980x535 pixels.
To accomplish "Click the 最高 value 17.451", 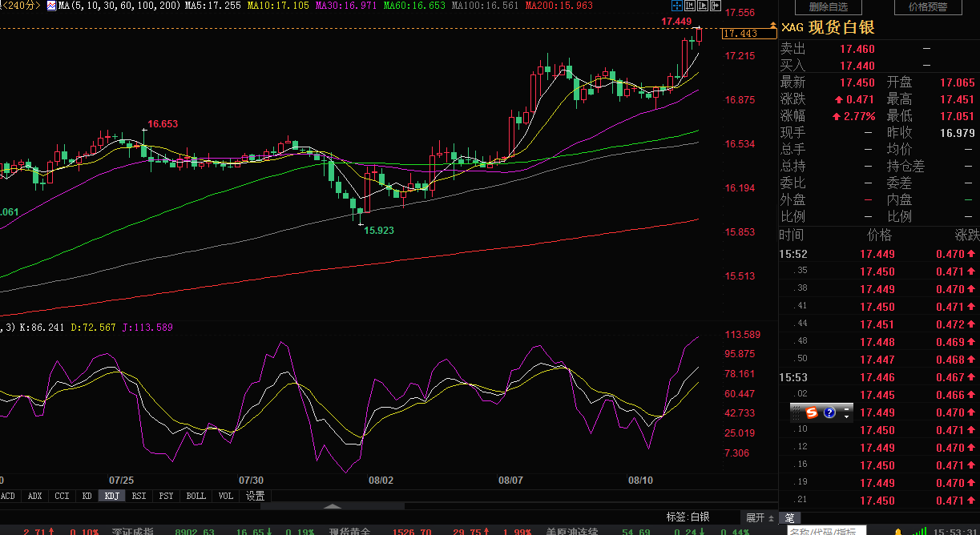I will pyautogui.click(x=957, y=99).
